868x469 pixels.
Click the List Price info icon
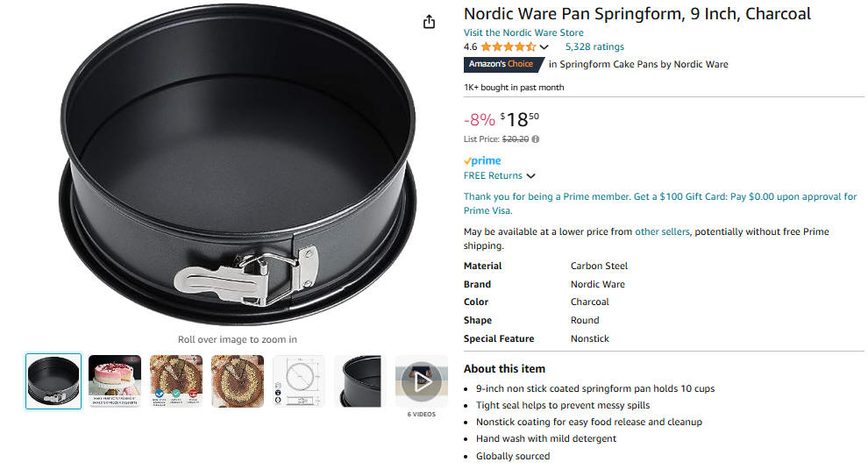pyautogui.click(x=536, y=139)
